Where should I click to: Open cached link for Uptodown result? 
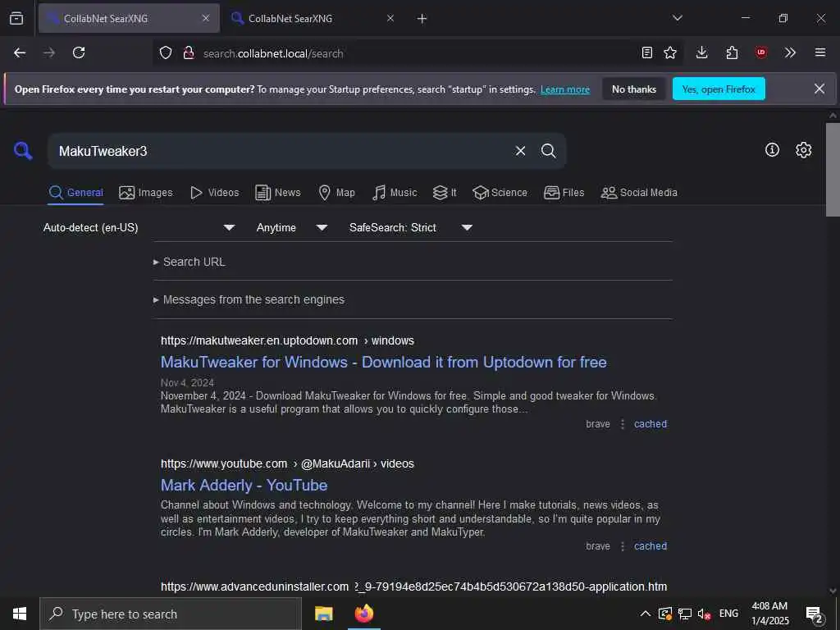[651, 424]
